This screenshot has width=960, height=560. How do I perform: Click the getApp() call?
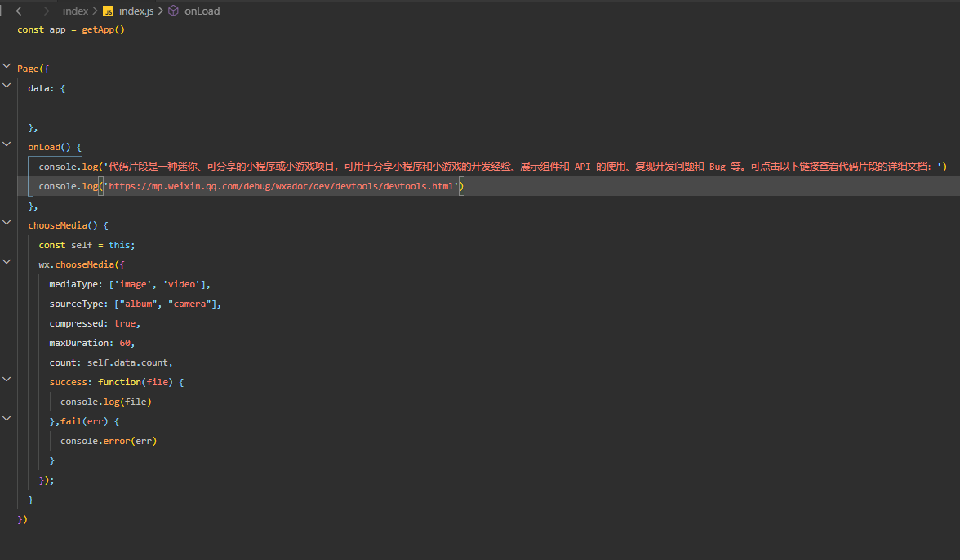[103, 29]
